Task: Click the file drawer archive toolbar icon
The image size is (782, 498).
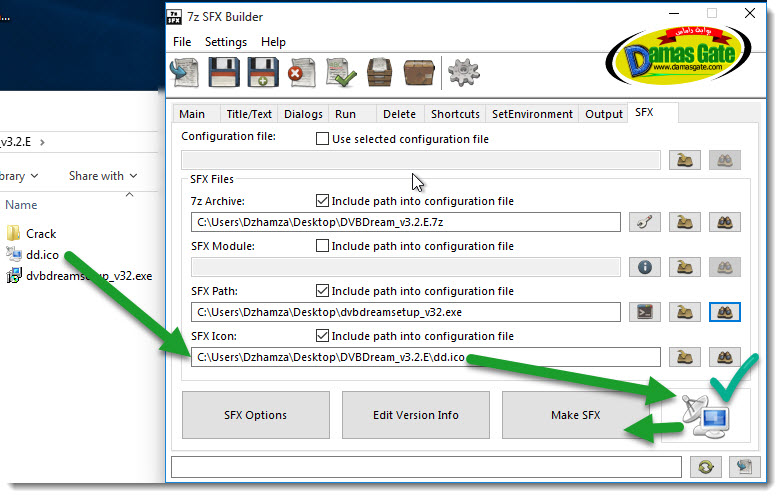Action: (x=380, y=73)
